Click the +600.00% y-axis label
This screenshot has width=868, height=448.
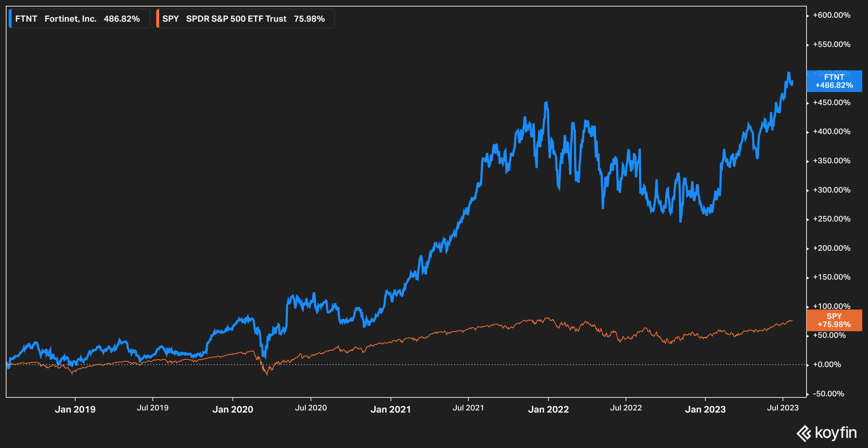point(832,15)
